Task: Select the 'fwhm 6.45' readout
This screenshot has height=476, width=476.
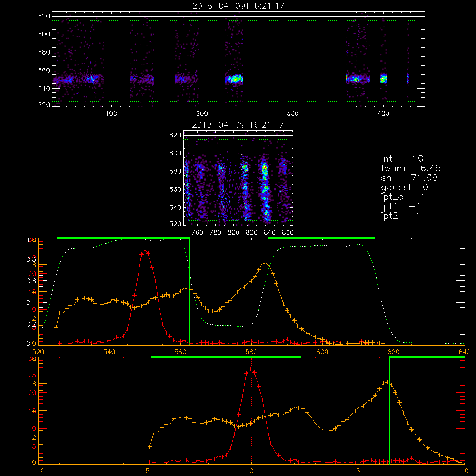Action: click(x=411, y=168)
